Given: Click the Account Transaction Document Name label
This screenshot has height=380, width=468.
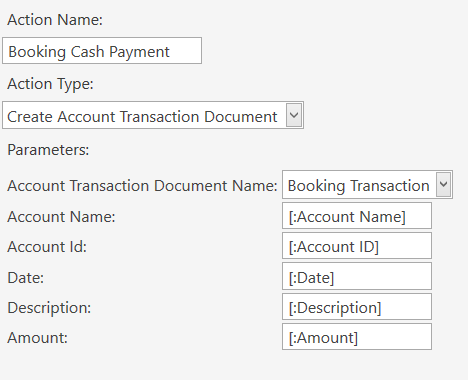Looking at the screenshot, I should point(142,185).
